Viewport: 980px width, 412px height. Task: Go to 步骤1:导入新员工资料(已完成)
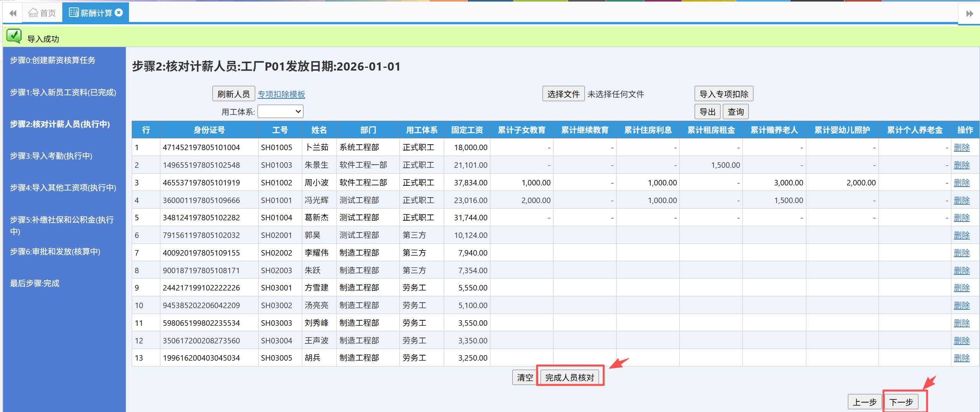coord(63,92)
